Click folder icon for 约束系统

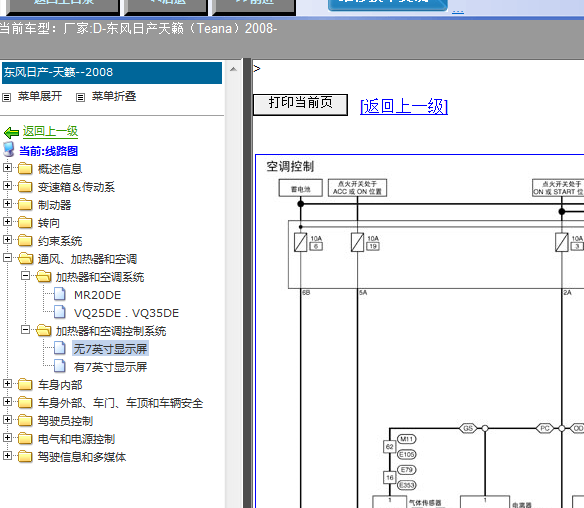point(25,240)
